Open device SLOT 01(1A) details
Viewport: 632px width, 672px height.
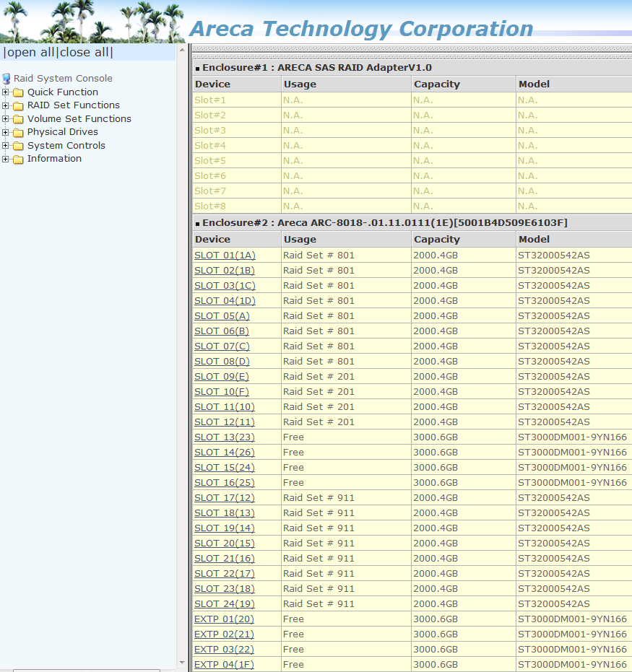(x=225, y=256)
